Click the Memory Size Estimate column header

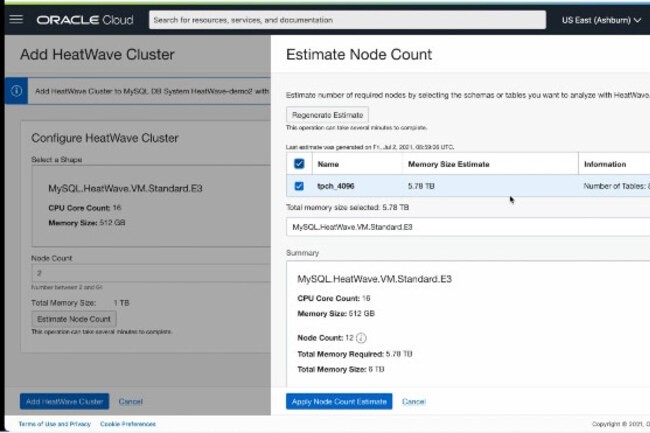click(x=449, y=164)
